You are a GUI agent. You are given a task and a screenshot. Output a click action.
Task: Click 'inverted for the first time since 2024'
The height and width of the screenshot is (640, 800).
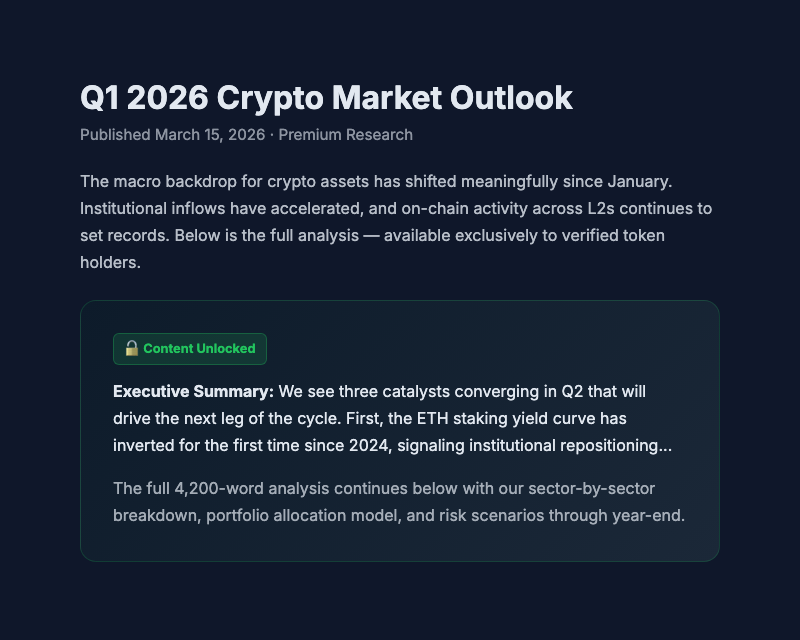[254, 446]
